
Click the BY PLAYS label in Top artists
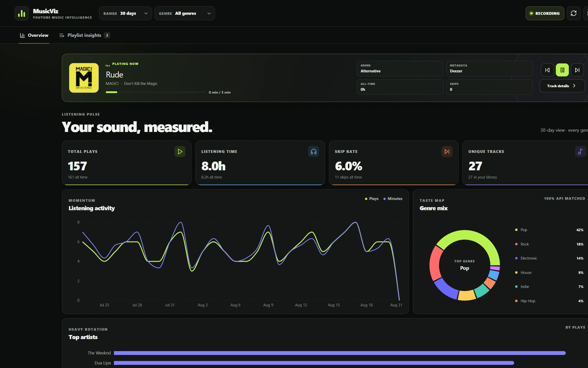[x=575, y=328]
